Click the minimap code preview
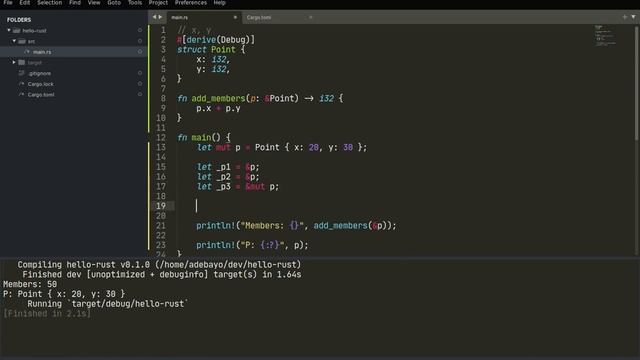Viewport: 640px width, 360px height. [605, 35]
